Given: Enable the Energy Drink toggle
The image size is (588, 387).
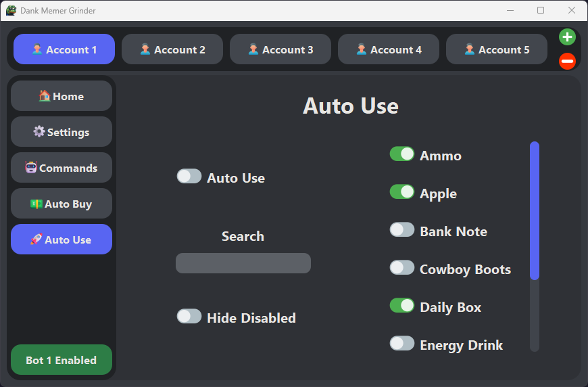Looking at the screenshot, I should [402, 344].
